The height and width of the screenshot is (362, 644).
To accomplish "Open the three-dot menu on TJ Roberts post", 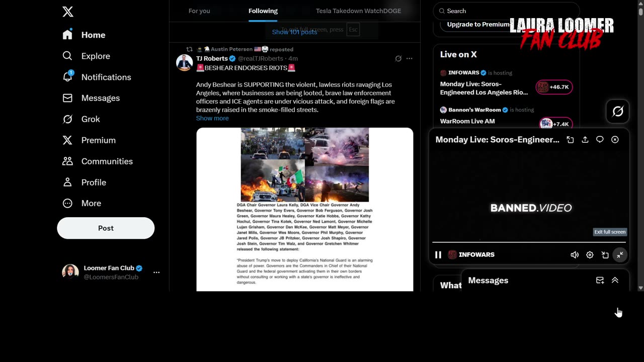I will [410, 58].
